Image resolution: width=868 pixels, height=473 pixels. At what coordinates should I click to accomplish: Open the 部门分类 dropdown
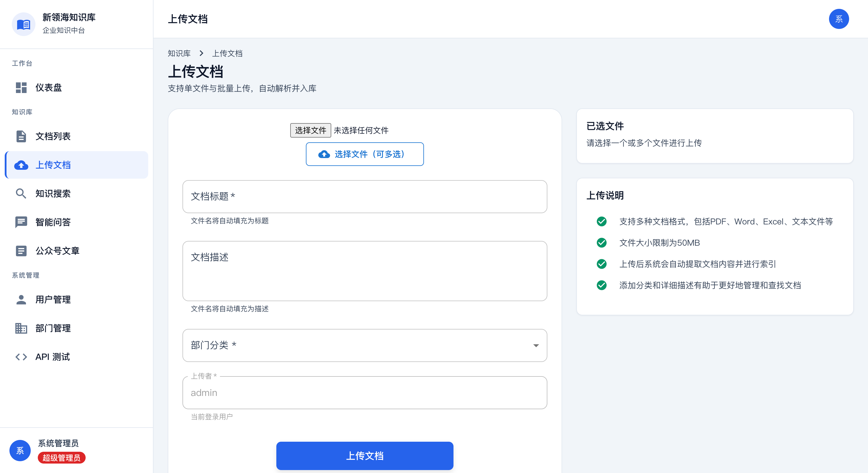365,345
